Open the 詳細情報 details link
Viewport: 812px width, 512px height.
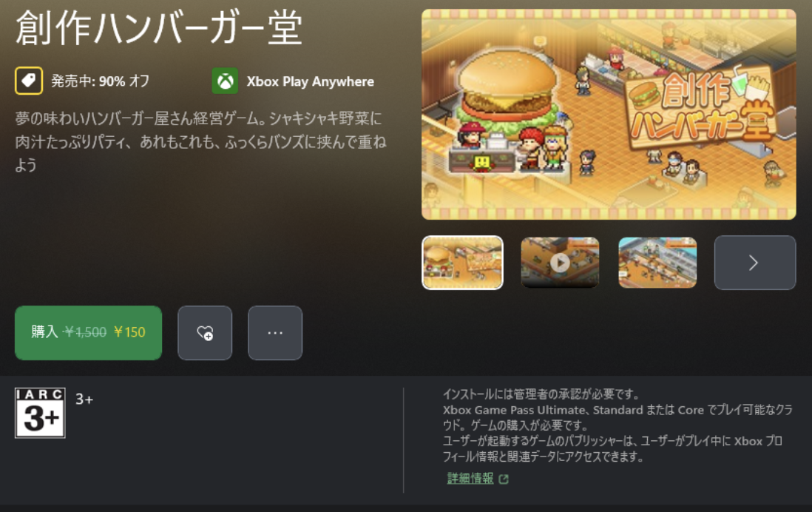tap(470, 478)
